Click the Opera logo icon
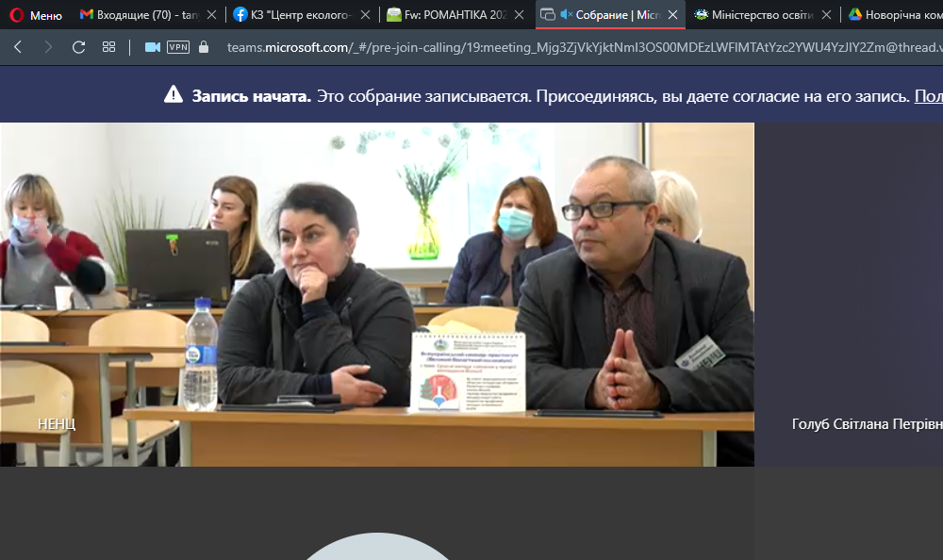This screenshot has width=943, height=560. [x=17, y=14]
